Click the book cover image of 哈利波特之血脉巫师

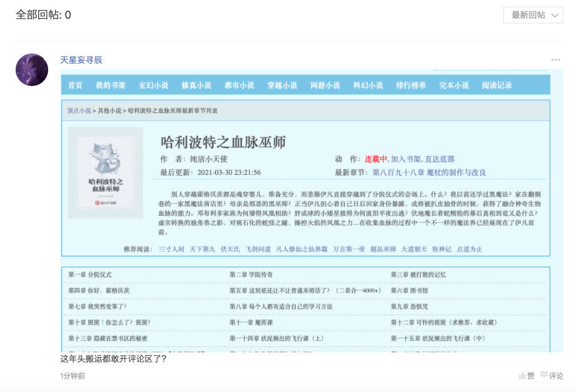pyautogui.click(x=105, y=173)
